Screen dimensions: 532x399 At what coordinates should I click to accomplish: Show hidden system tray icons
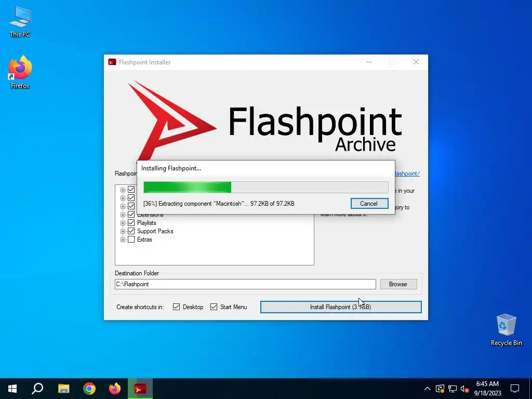(428, 389)
